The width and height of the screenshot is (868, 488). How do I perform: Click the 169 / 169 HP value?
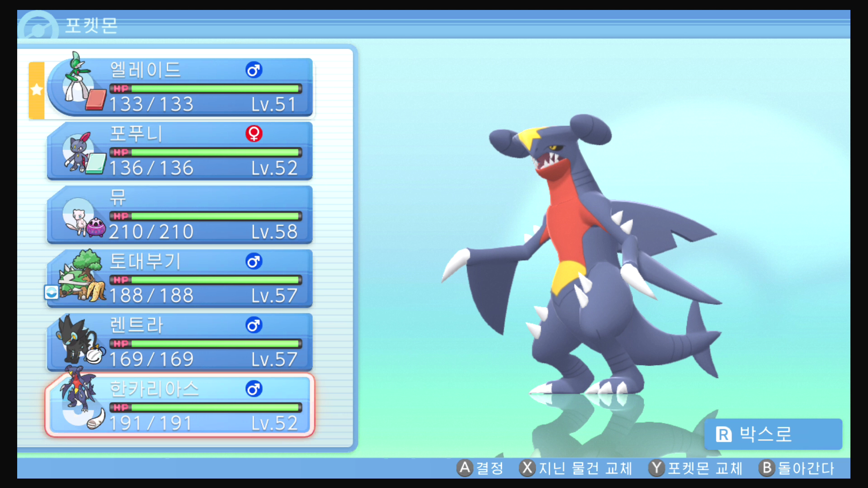[151, 359]
